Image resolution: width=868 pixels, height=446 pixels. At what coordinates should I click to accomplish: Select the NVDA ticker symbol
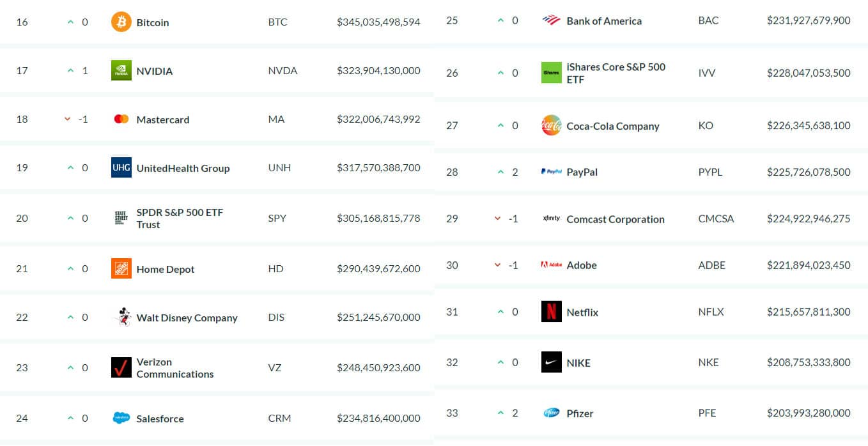283,70
